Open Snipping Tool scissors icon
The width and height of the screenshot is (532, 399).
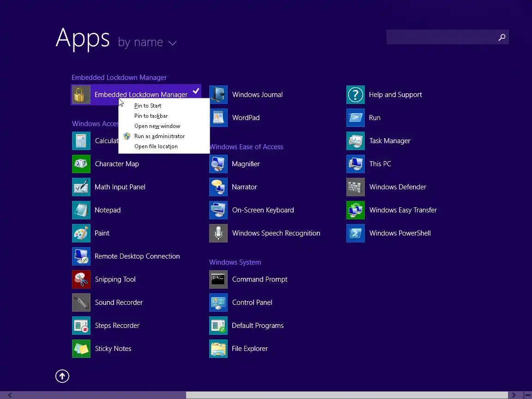coord(81,279)
